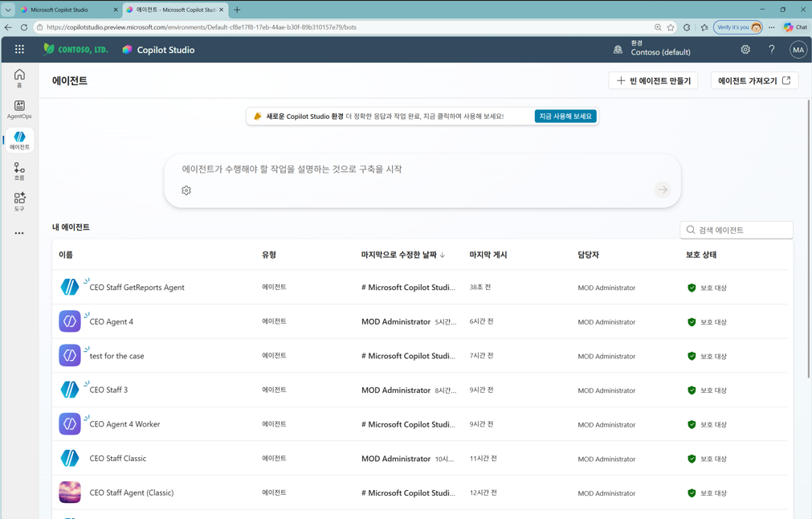Open the MA account avatar
The width and height of the screenshot is (812, 519).
(798, 50)
